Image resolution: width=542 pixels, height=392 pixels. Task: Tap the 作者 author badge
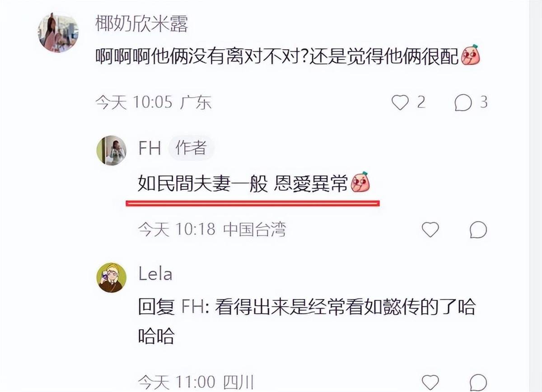coord(191,148)
